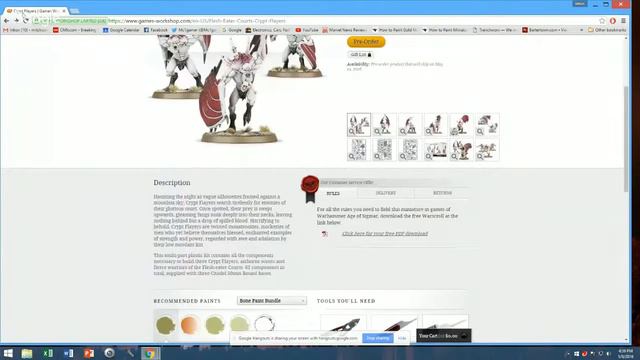Click the red Opera-style extension icon
640x360 pixels.
613,20
